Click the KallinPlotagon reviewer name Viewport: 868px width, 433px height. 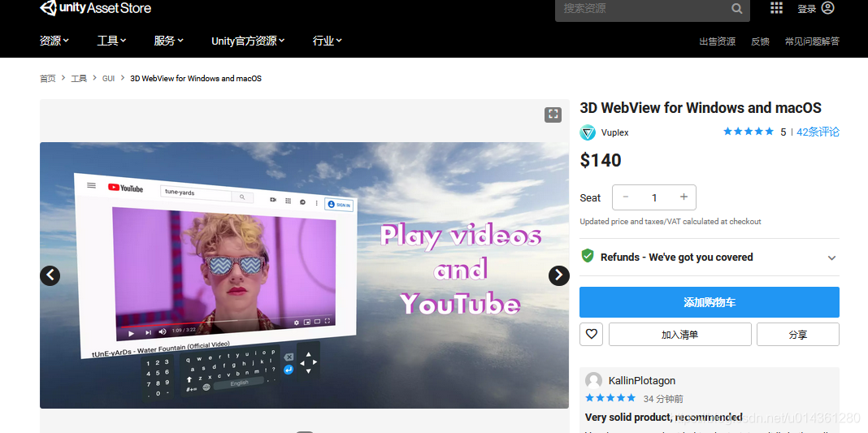pos(641,380)
